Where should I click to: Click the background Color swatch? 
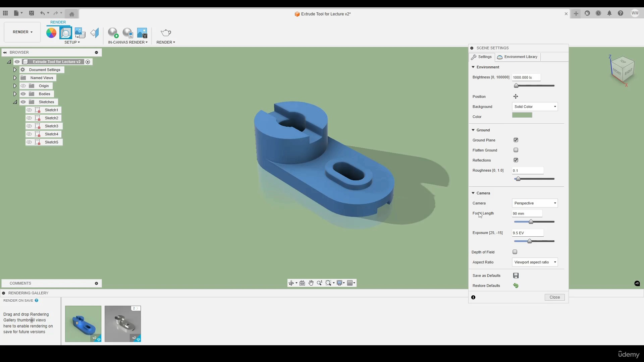pos(522,115)
